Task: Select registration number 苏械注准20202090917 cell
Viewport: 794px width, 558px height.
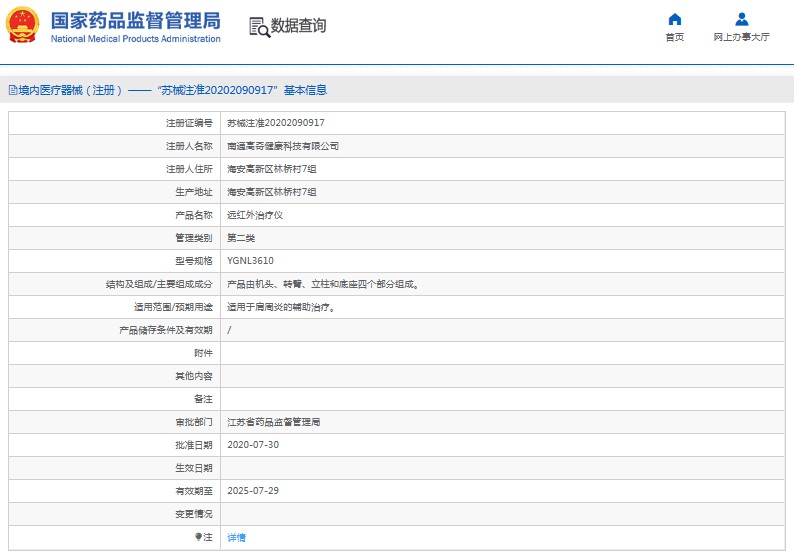Action: [x=276, y=123]
